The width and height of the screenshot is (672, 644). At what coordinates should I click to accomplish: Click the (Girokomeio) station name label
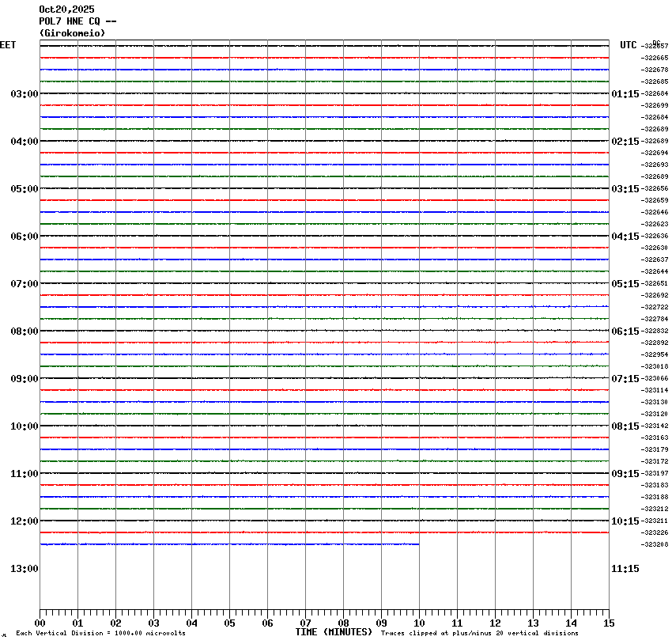[72, 33]
